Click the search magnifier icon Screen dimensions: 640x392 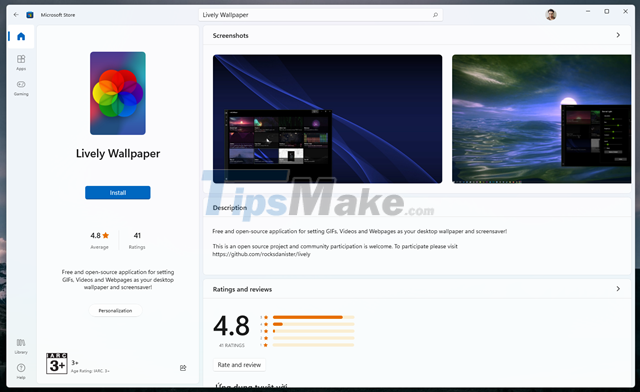[x=435, y=15]
